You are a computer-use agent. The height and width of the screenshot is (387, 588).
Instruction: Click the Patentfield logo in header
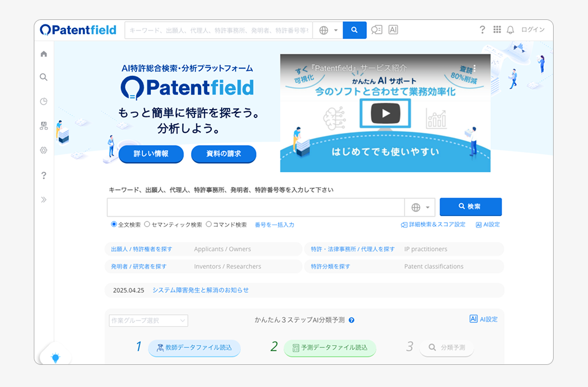[78, 30]
